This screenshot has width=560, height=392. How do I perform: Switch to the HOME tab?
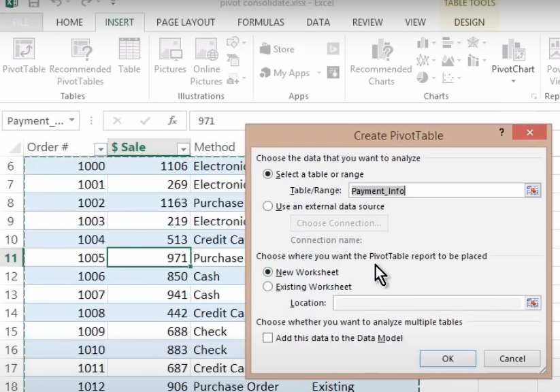(69, 22)
